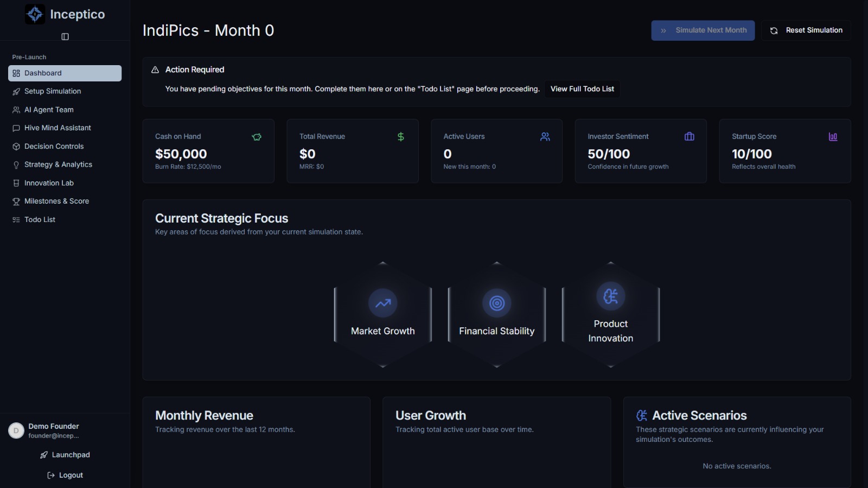Click View Full Todo List

pos(582,89)
